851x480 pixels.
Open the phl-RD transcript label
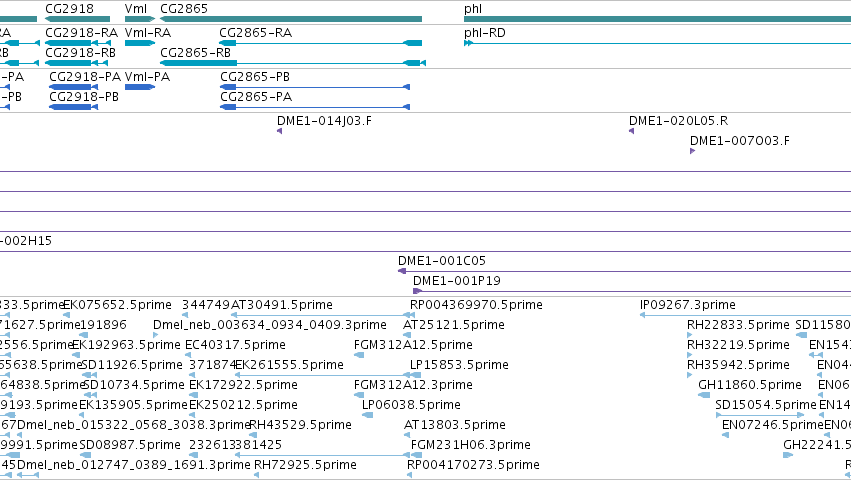[485, 33]
